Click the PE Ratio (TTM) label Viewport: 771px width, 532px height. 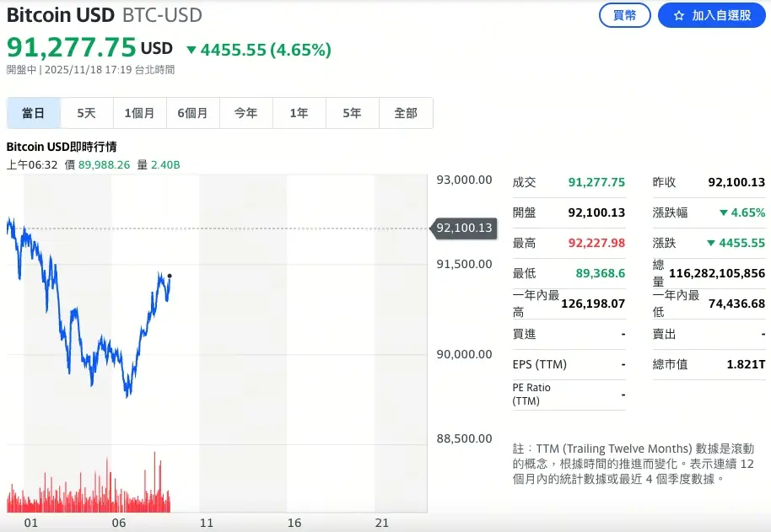tap(531, 394)
